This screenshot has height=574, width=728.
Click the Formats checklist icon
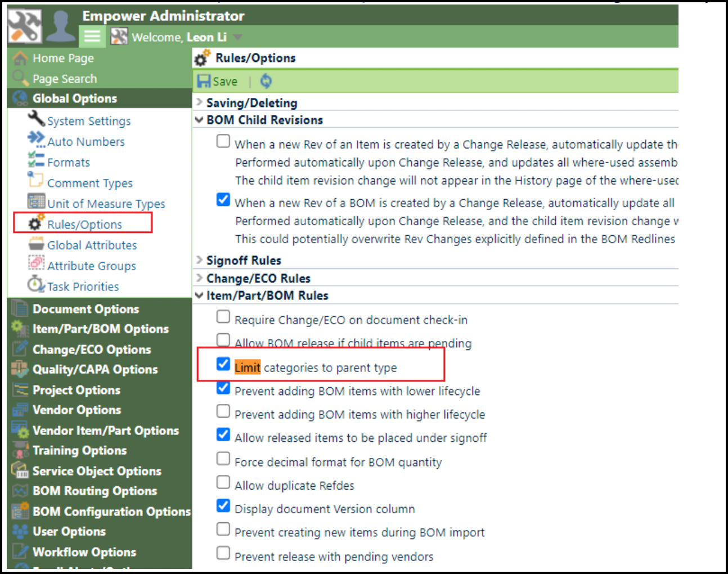36,160
